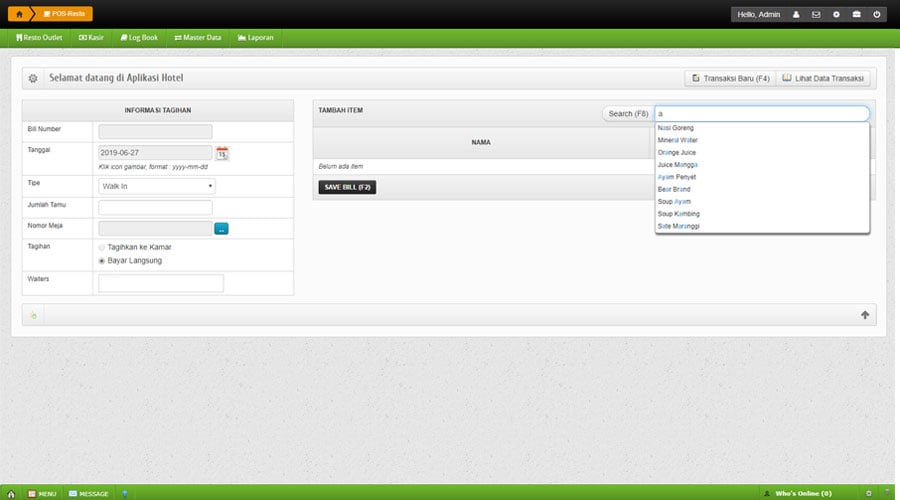The height and width of the screenshot is (500, 900).
Task: Open the Laporan menu
Action: tap(256, 37)
